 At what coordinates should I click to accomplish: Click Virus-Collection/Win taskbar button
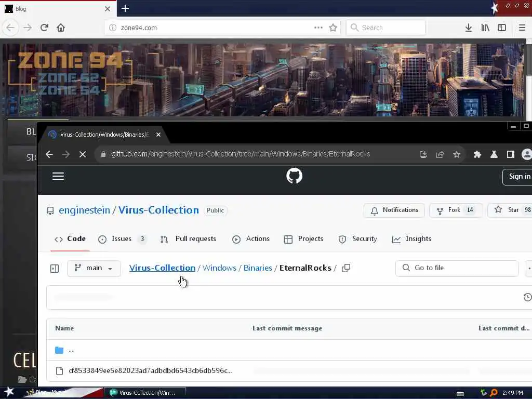[145, 393]
